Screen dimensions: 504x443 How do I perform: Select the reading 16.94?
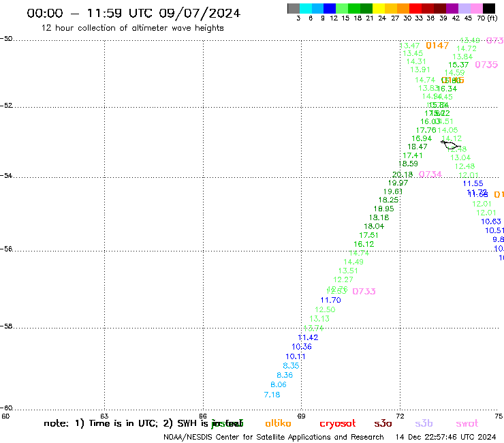422,138
